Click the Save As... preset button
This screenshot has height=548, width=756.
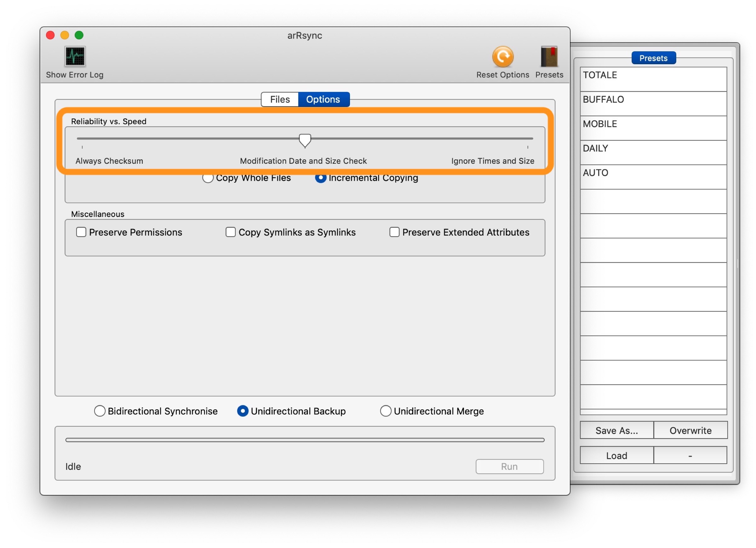click(x=617, y=430)
